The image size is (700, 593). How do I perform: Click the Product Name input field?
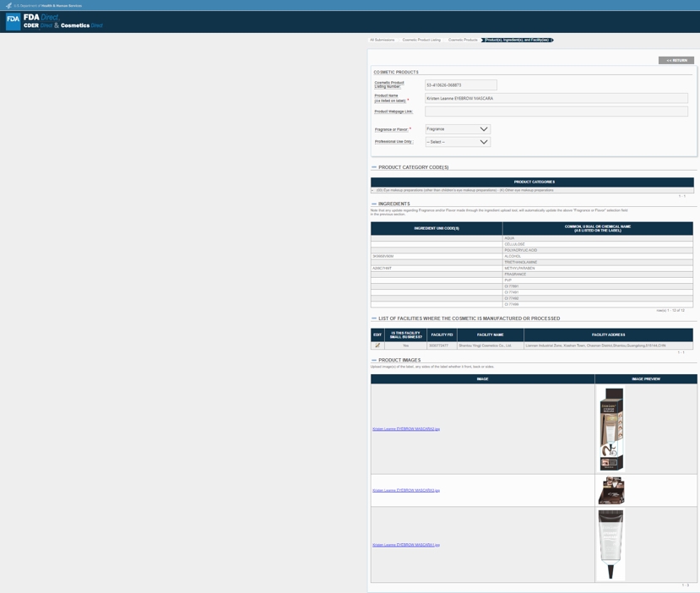coord(556,99)
